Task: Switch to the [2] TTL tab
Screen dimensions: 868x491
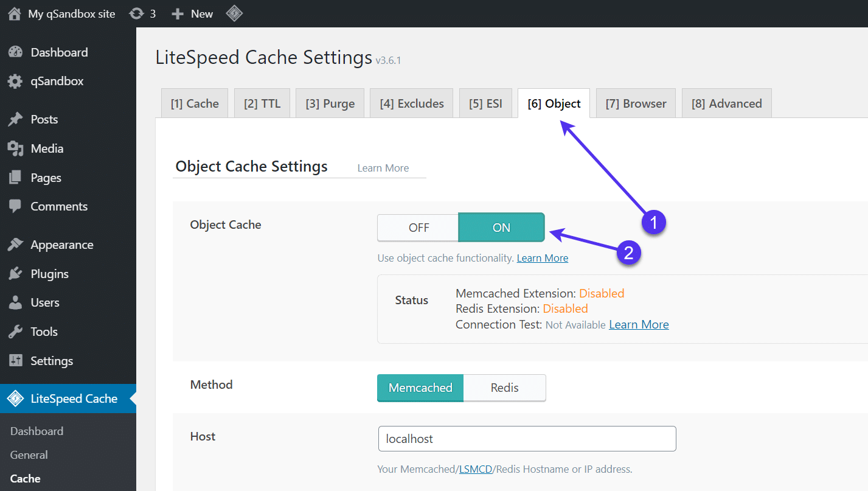Action: (262, 103)
